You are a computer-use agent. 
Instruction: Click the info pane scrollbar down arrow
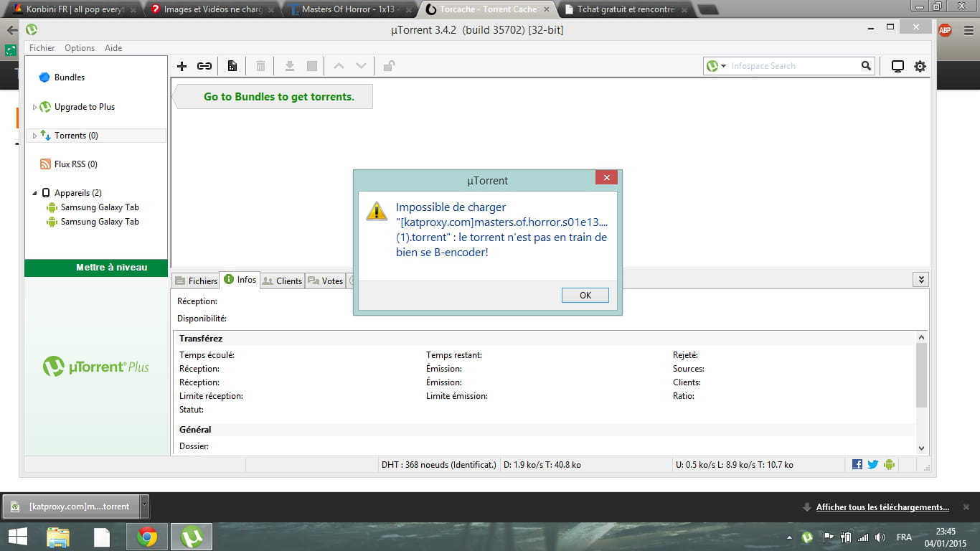(x=922, y=448)
